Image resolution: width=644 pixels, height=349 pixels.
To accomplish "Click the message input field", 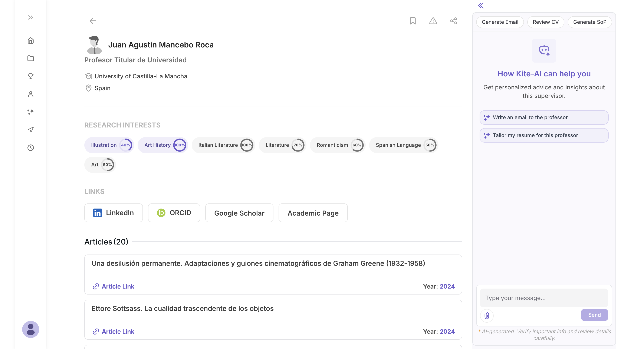I will [544, 298].
